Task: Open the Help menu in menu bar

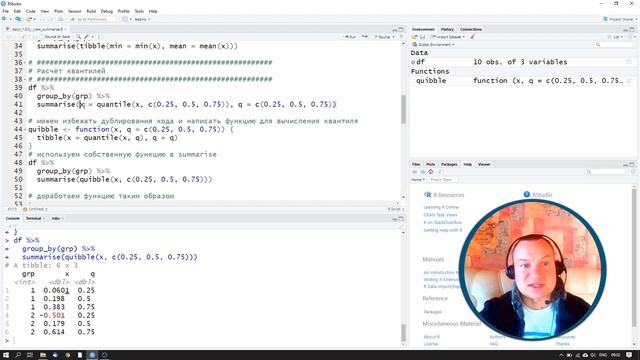Action: [x=153, y=11]
